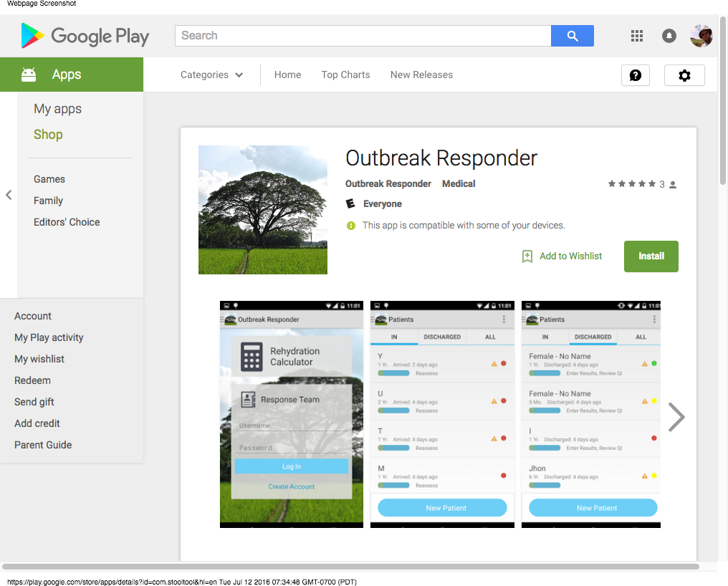This screenshot has height=586, width=728.
Task: Open Account page
Action: pos(32,316)
